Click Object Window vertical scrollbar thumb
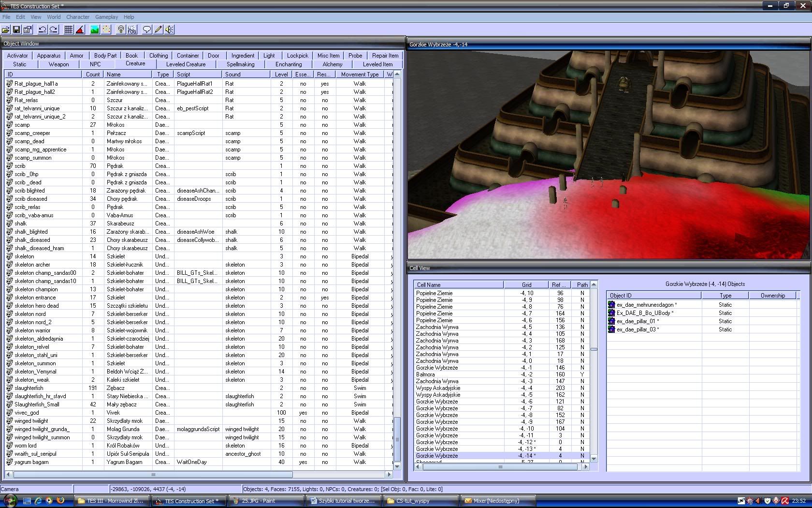 [397, 439]
